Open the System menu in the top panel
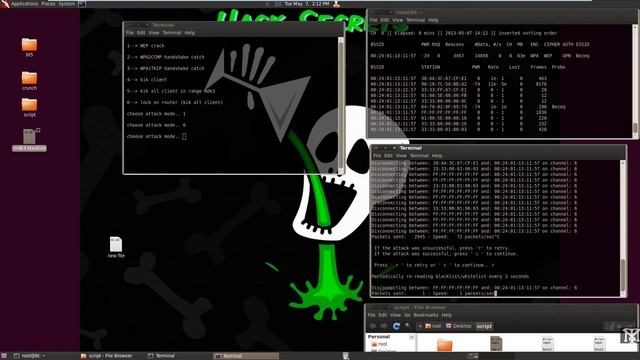Image resolution: width=640 pixels, height=360 pixels. point(67,4)
